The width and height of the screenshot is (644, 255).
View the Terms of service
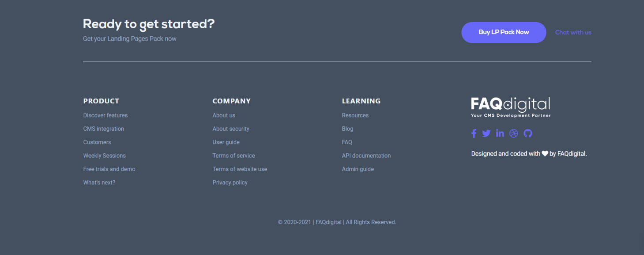click(234, 156)
